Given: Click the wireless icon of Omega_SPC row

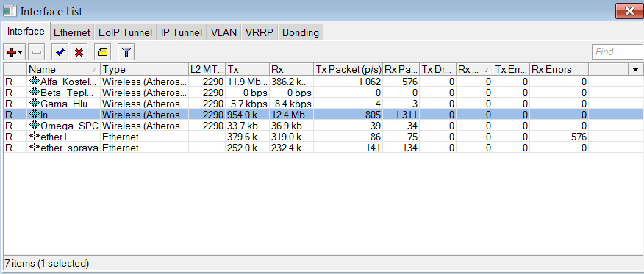Looking at the screenshot, I should 35,125.
